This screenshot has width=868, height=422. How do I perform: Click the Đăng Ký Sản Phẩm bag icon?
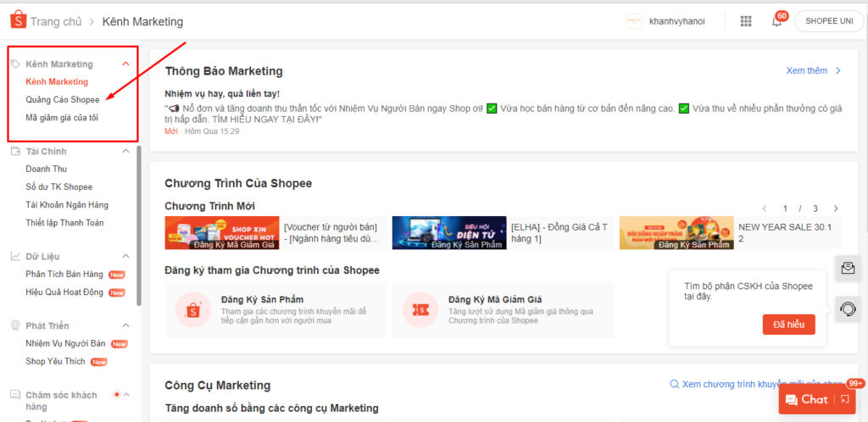(192, 310)
